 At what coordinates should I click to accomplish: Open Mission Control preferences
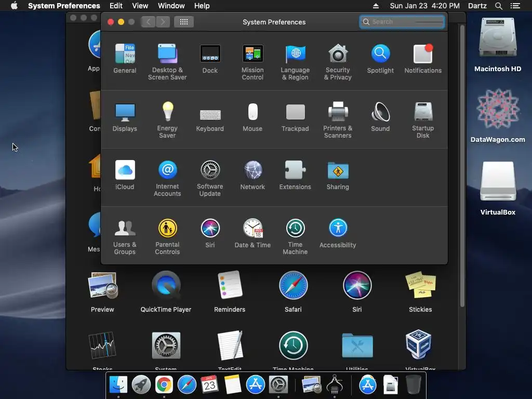252,62
